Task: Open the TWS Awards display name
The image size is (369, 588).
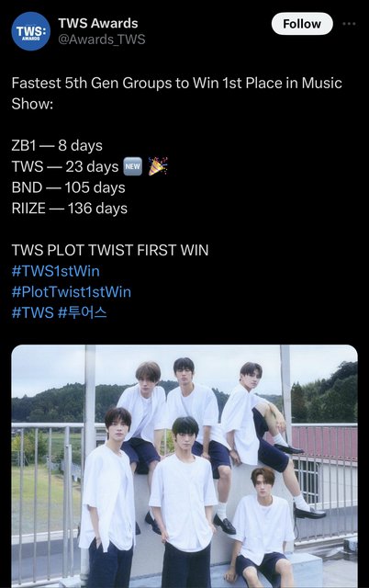Action: pos(98,23)
